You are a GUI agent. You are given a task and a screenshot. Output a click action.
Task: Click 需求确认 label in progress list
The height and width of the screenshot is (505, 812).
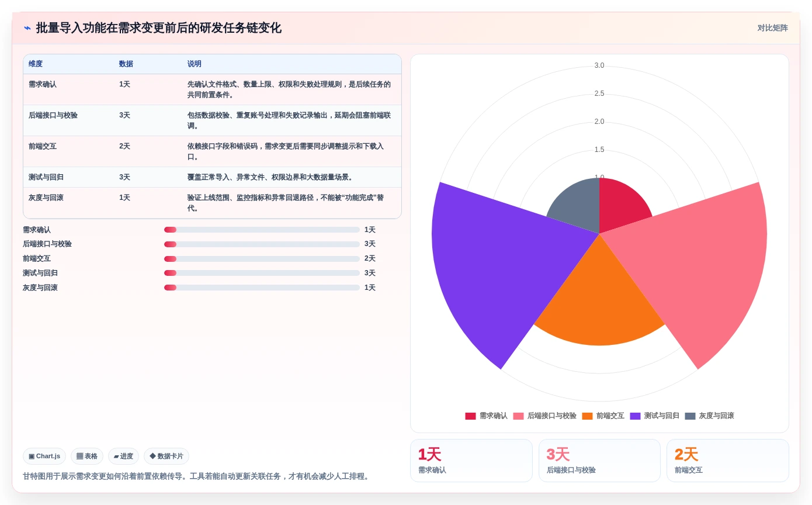pyautogui.click(x=37, y=230)
